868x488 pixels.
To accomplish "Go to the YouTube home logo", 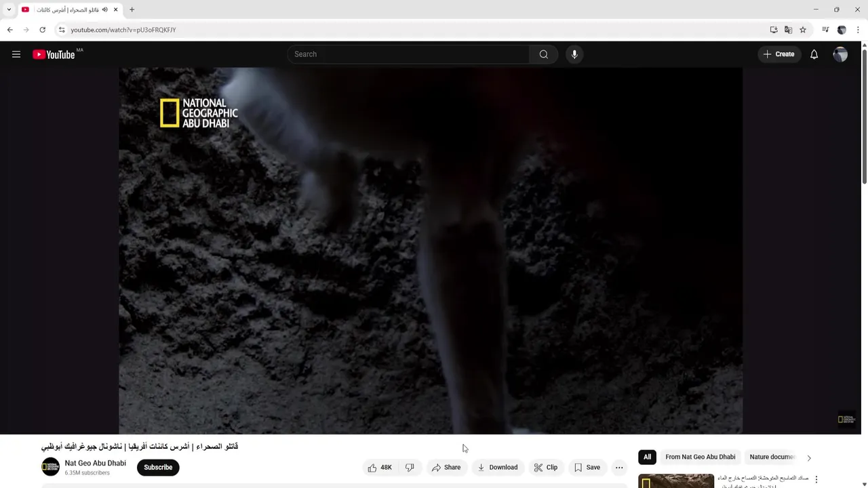I will [54, 54].
